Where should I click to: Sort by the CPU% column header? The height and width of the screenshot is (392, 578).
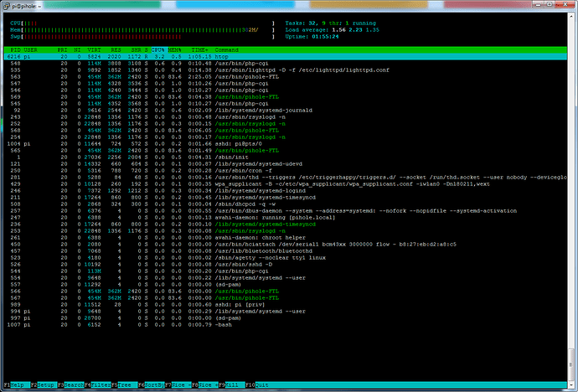pyautogui.click(x=158, y=50)
